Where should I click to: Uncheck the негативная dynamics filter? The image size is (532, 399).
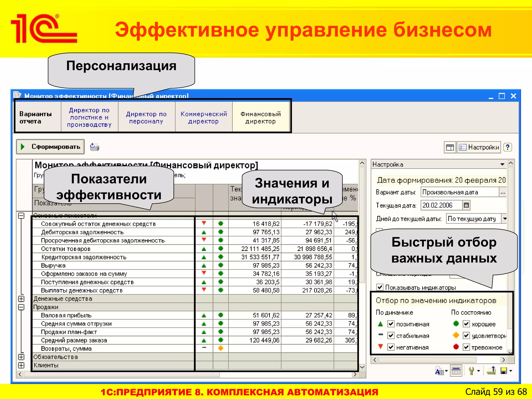(x=391, y=347)
